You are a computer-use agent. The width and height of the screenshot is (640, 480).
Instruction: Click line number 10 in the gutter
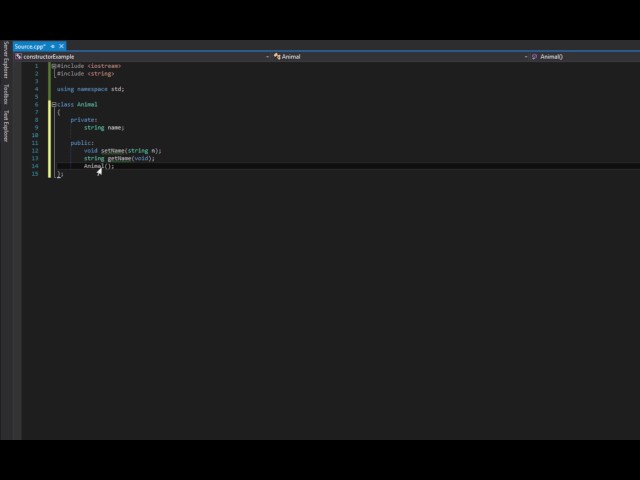[x=35, y=135]
